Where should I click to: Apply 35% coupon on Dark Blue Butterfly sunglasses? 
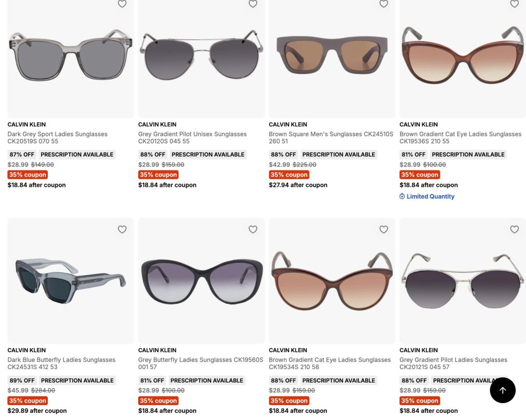tap(28, 400)
